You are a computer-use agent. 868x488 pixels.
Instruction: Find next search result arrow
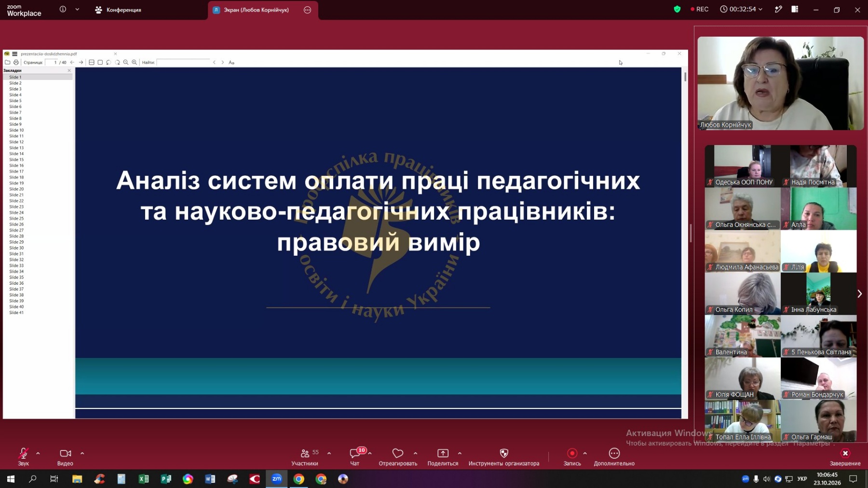click(x=223, y=62)
